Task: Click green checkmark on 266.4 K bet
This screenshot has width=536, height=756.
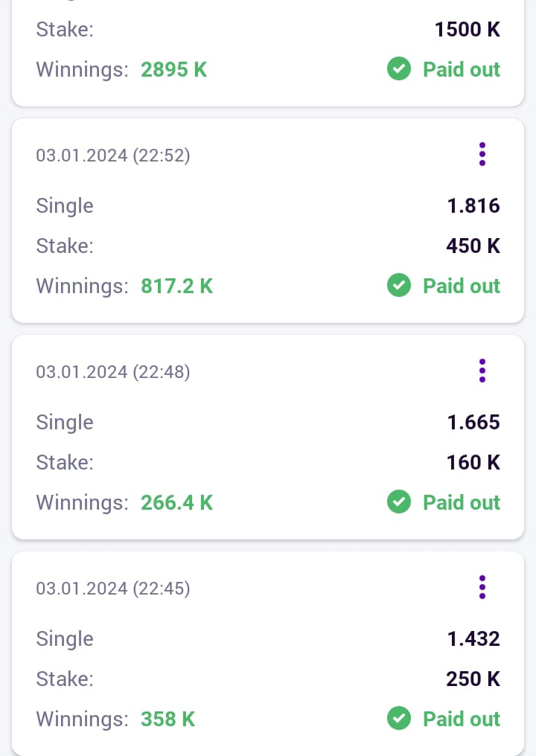Action: 399,502
